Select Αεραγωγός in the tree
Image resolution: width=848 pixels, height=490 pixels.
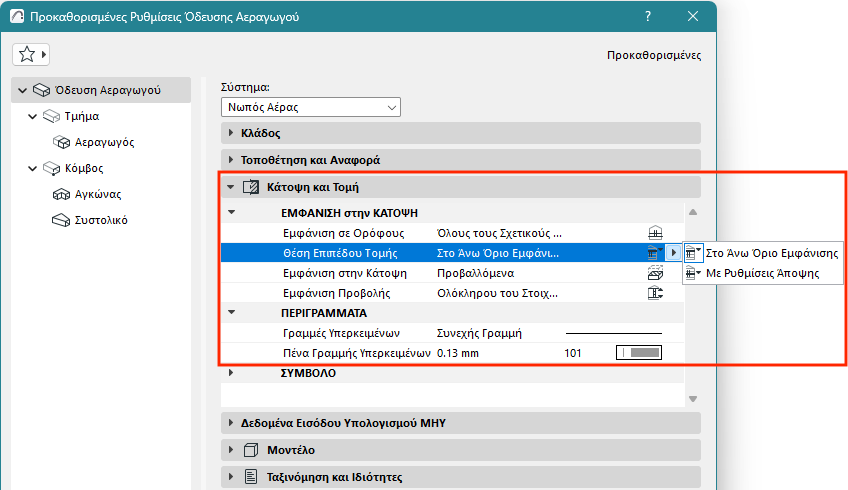pyautogui.click(x=104, y=142)
